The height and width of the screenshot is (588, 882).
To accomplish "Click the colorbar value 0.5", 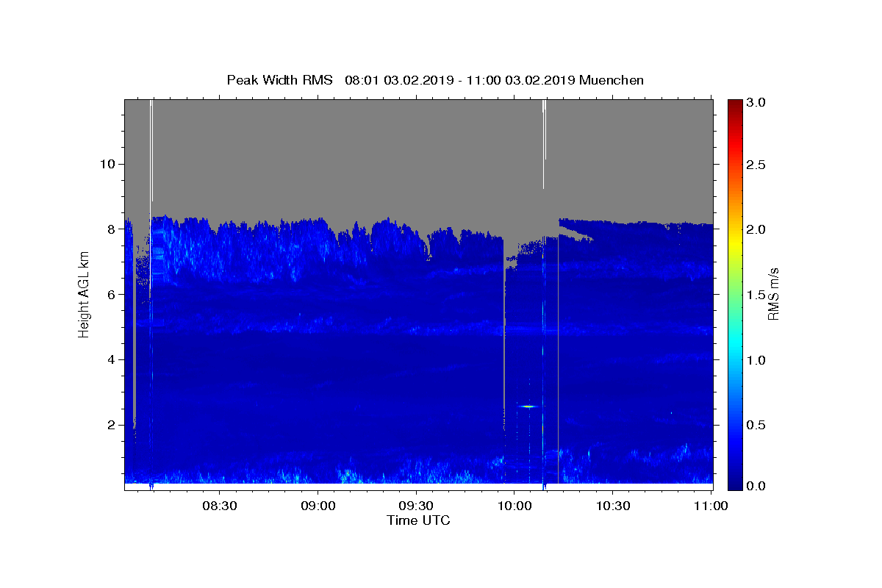I will point(757,426).
